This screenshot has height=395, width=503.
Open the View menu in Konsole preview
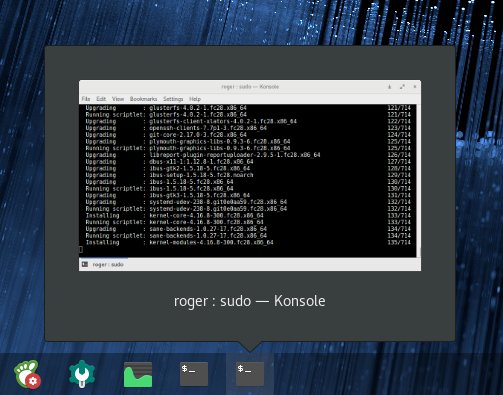coord(118,99)
